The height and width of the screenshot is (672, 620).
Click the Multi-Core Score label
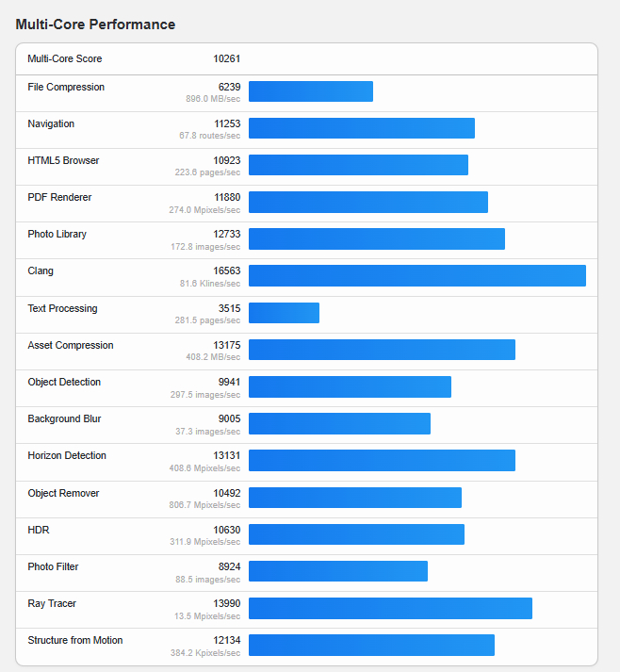65,58
